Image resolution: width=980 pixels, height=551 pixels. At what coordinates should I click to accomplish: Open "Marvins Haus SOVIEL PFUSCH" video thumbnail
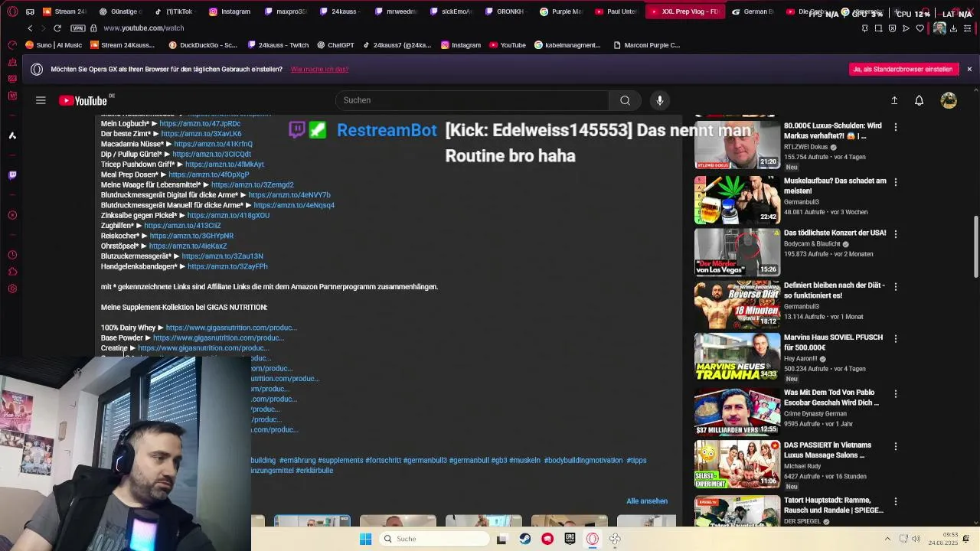[737, 356]
